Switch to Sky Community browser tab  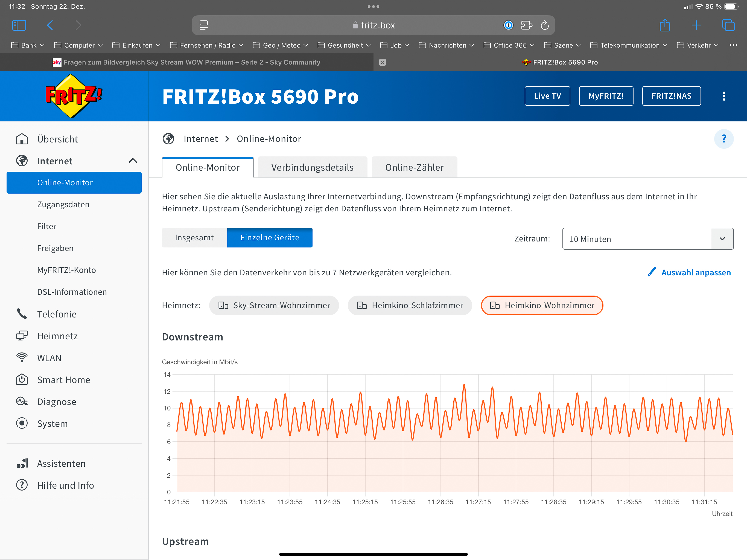tap(186, 62)
